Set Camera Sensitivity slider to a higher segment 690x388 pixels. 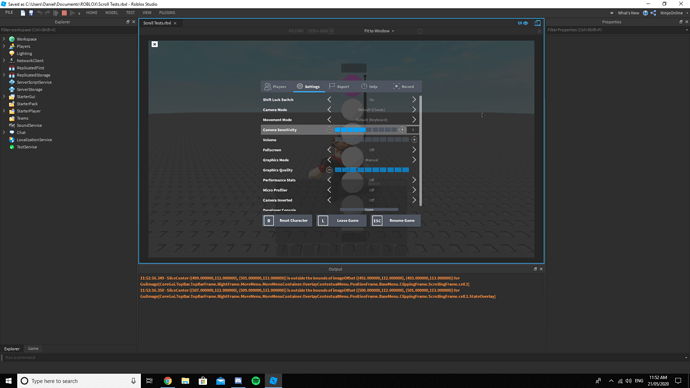click(382, 130)
